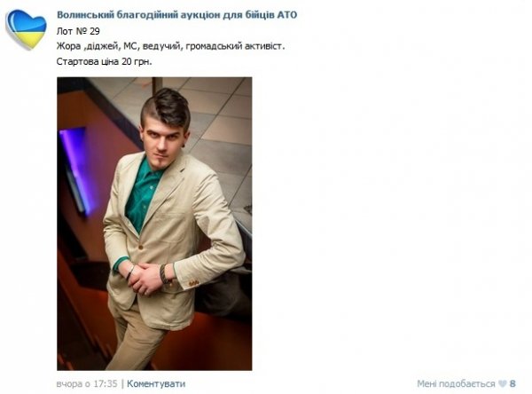This screenshot has width=532, height=394.
Task: Open the blue-yellow heart group avatar
Action: click(x=26, y=29)
